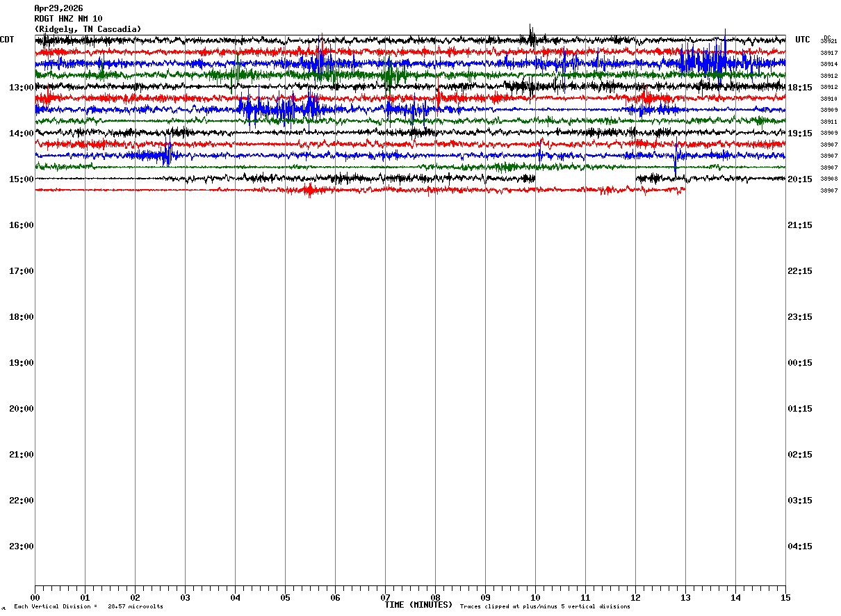Click minute tick label 09 on time axis
Image resolution: width=841 pixels, height=616 pixels.
click(485, 597)
